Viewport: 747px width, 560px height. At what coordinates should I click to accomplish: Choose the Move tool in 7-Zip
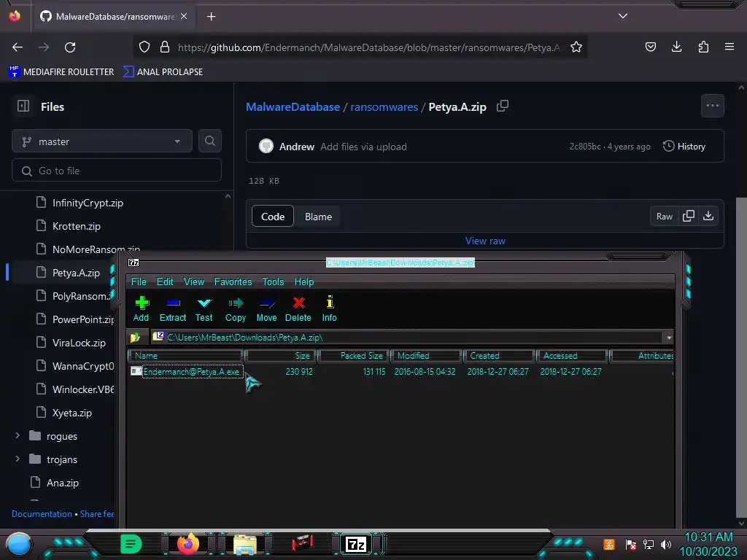click(266, 309)
